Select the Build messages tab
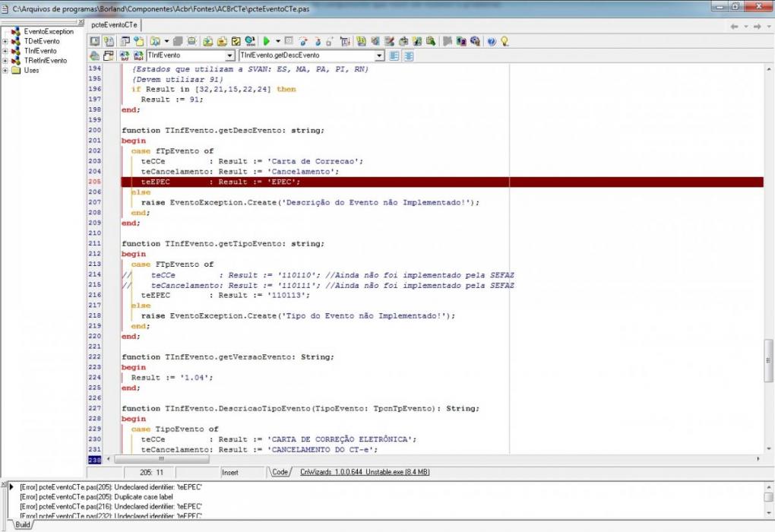The width and height of the screenshot is (775, 532). click(x=23, y=524)
